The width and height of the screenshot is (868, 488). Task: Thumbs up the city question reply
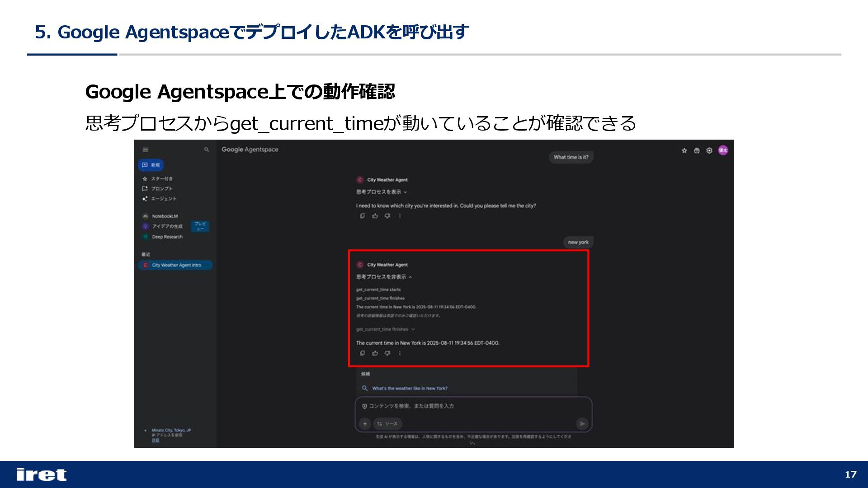(x=375, y=216)
